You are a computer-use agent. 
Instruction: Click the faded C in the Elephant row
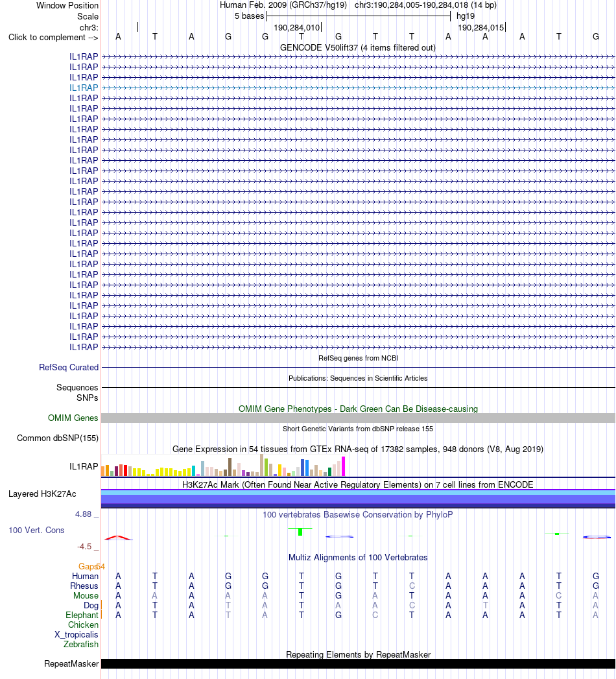[x=375, y=615]
